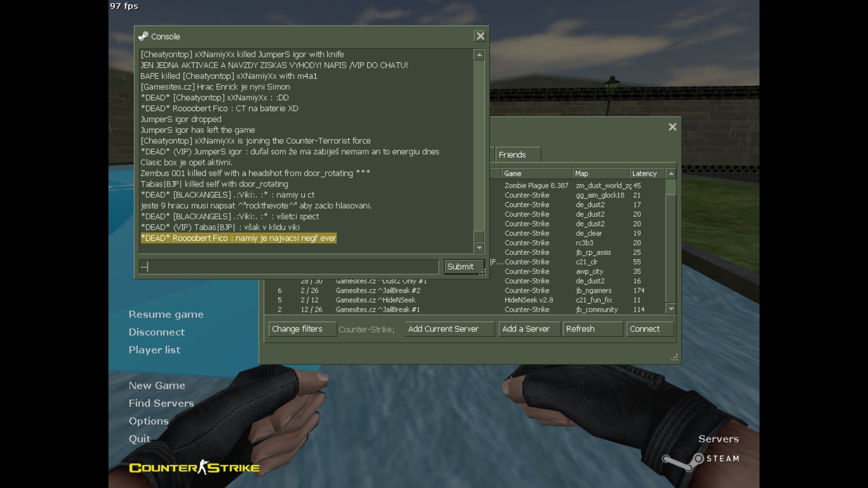
Task: Sort servers by the Map column header
Action: (601, 174)
